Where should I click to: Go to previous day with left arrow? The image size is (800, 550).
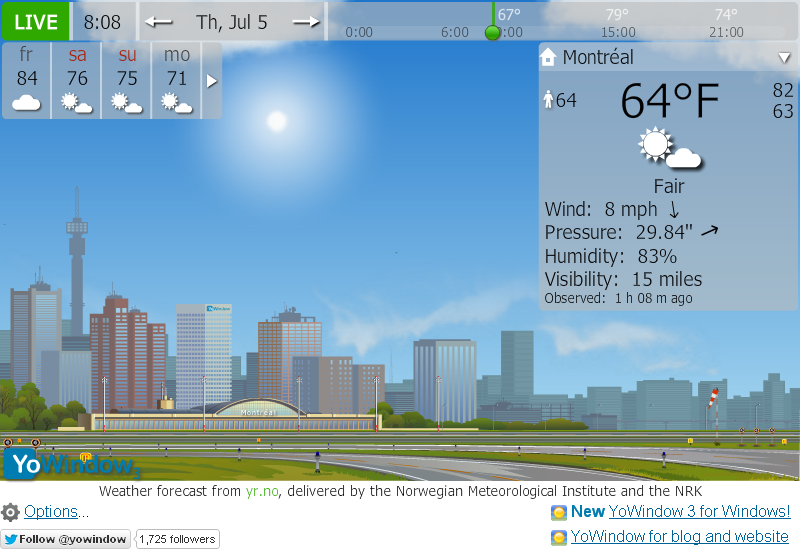coord(159,22)
